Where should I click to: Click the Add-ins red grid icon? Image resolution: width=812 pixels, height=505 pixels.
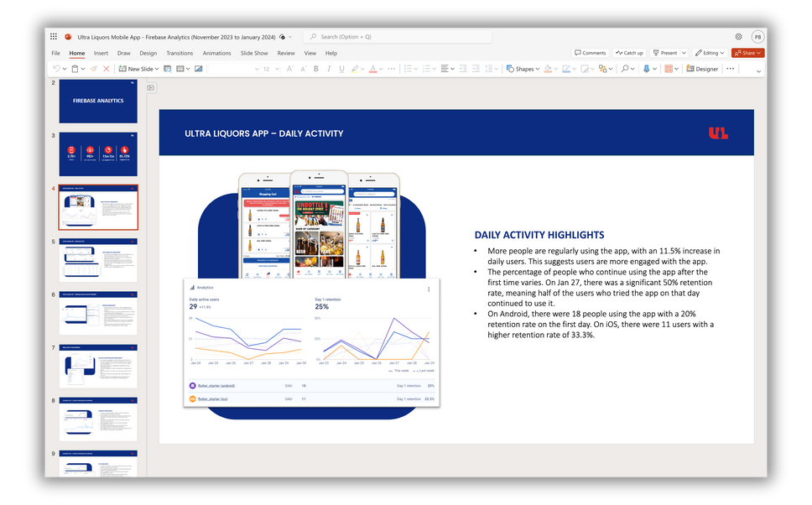(669, 69)
